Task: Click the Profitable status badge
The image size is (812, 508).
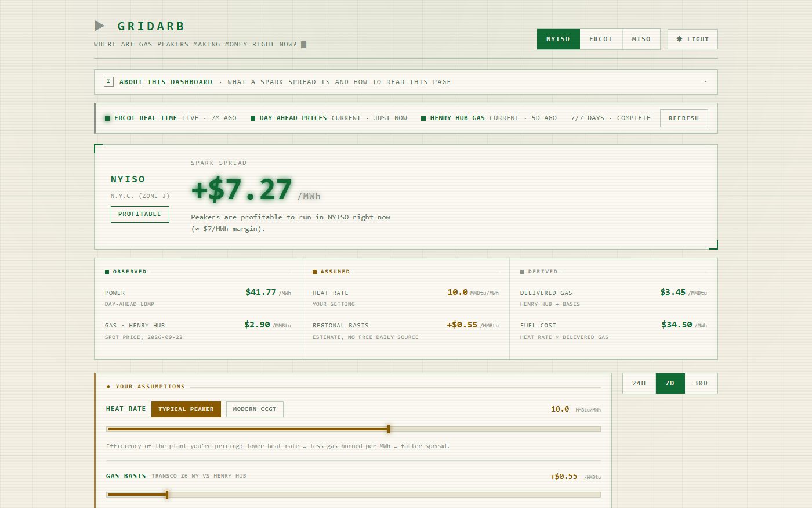Action: [x=140, y=214]
